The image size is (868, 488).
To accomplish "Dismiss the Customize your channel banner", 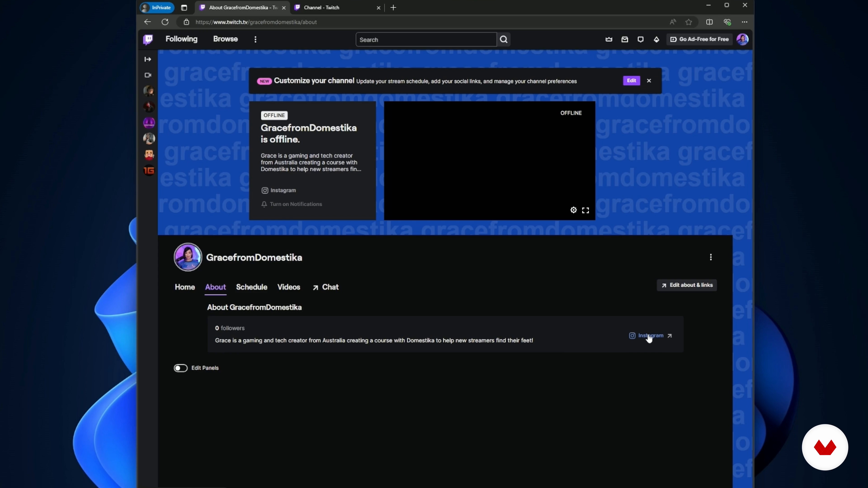I will pyautogui.click(x=649, y=80).
